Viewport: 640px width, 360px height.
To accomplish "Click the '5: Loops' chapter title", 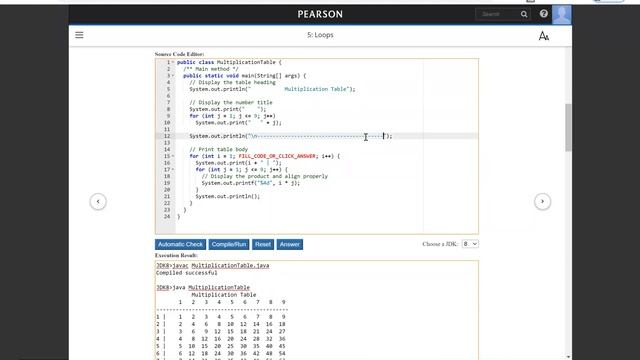I will point(320,35).
